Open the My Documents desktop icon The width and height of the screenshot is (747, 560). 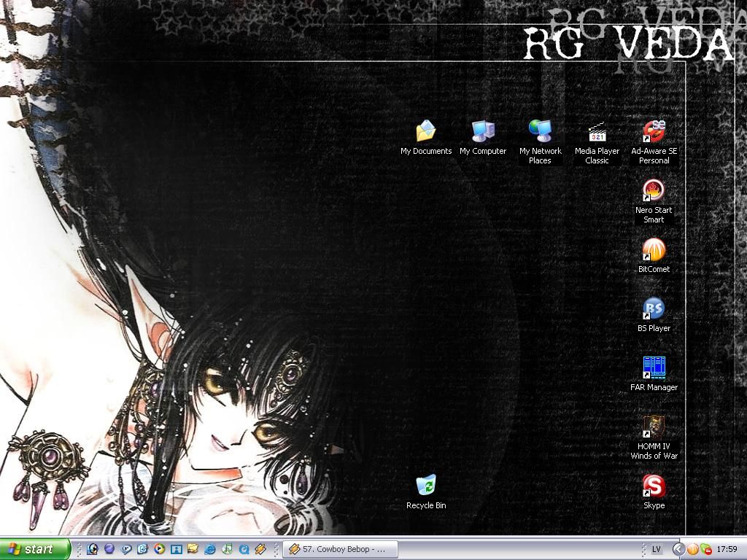[x=426, y=138]
